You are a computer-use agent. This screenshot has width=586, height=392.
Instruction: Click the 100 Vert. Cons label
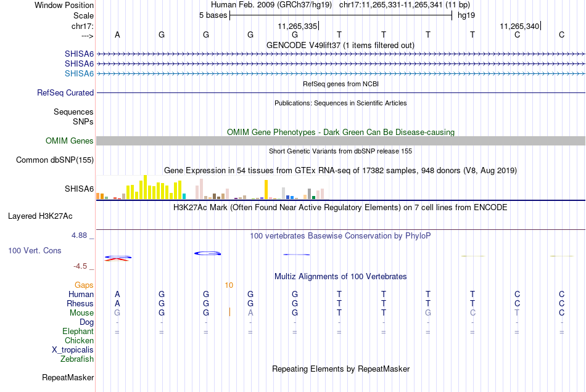coord(35,250)
